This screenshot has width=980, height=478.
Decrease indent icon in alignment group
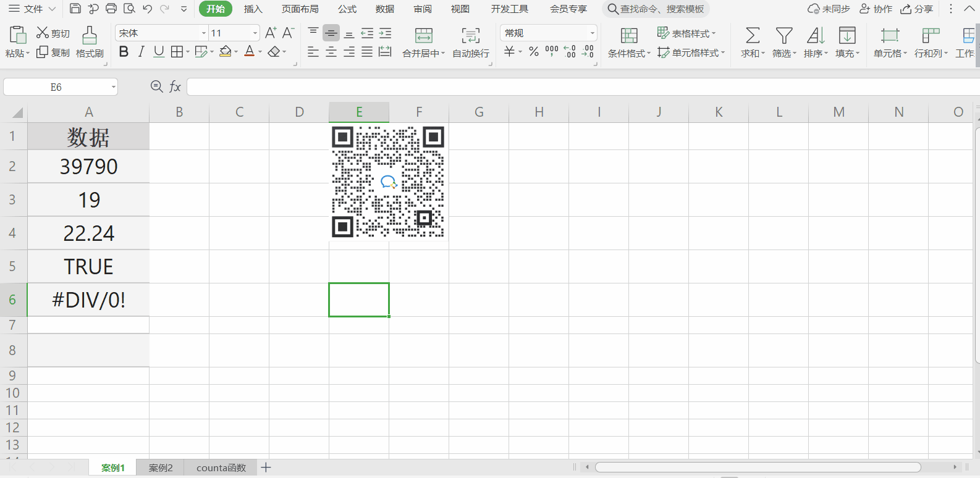(367, 33)
